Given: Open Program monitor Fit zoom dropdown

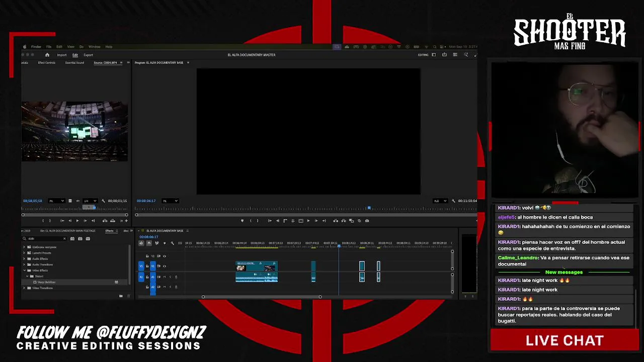Looking at the screenshot, I should tap(170, 201).
